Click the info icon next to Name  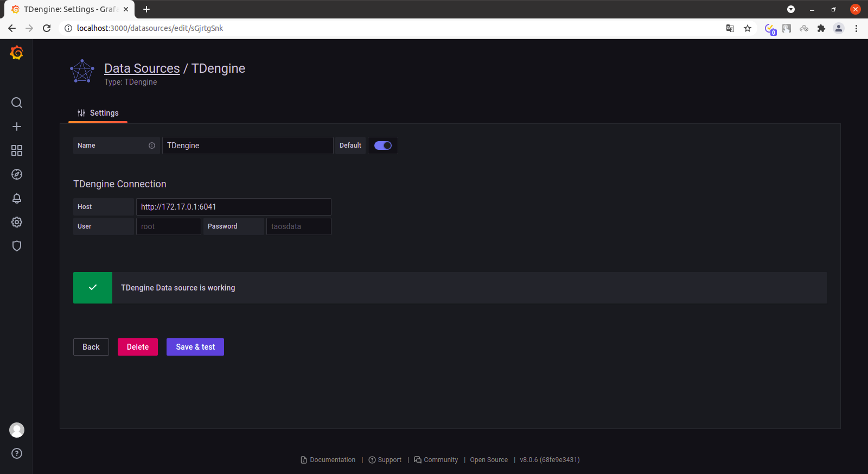[x=152, y=146]
